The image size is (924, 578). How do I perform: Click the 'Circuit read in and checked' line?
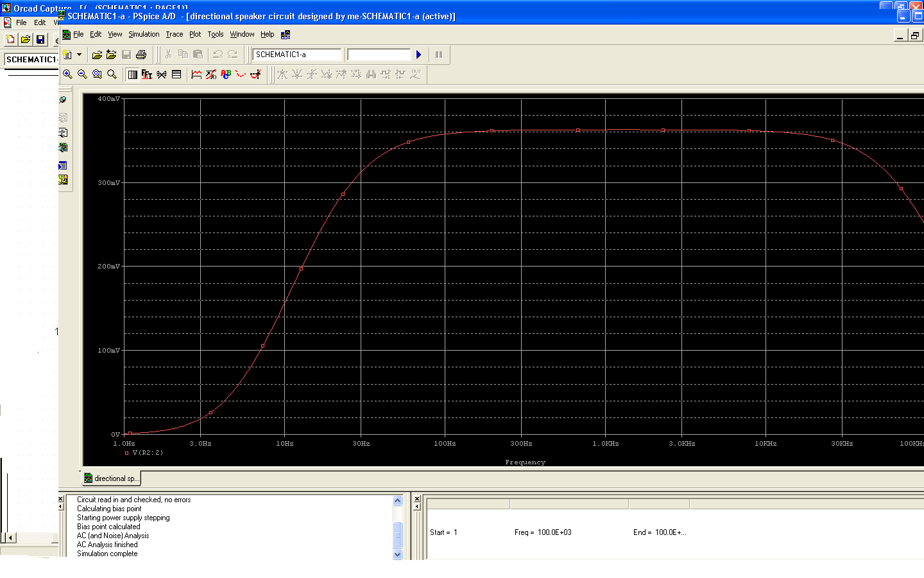(133, 500)
